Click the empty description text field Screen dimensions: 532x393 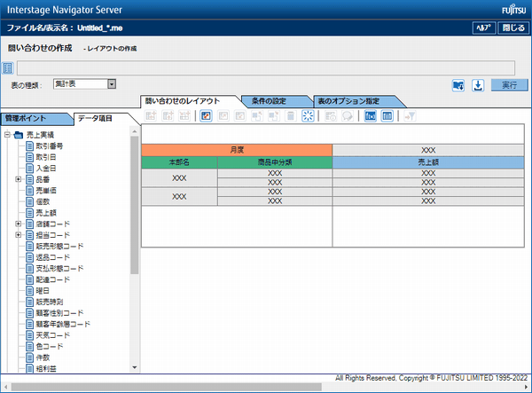tap(266, 67)
